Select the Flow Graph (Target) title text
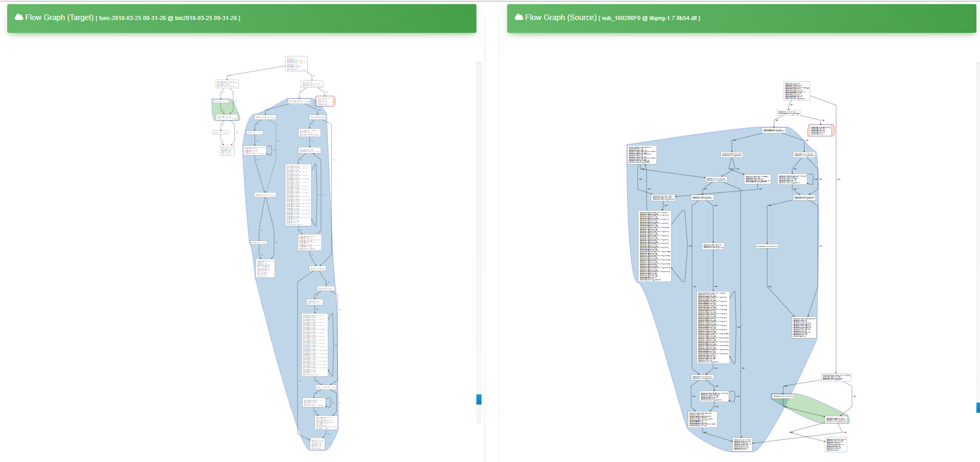Viewport: 980px width, 462px height. click(x=59, y=17)
